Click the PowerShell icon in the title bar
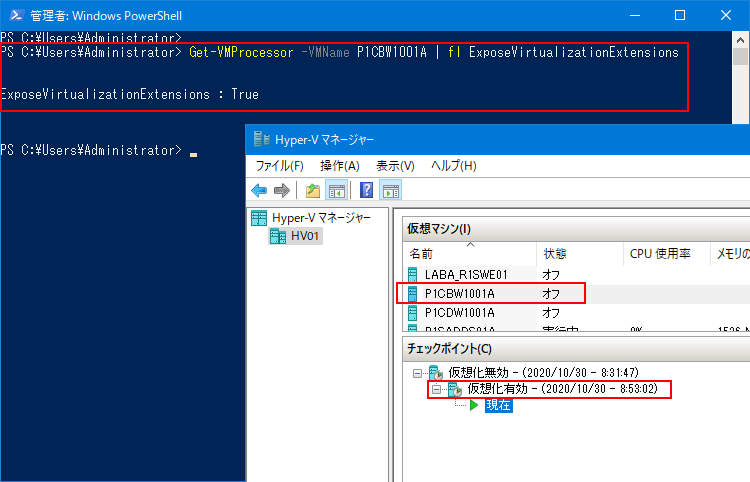 click(x=16, y=15)
